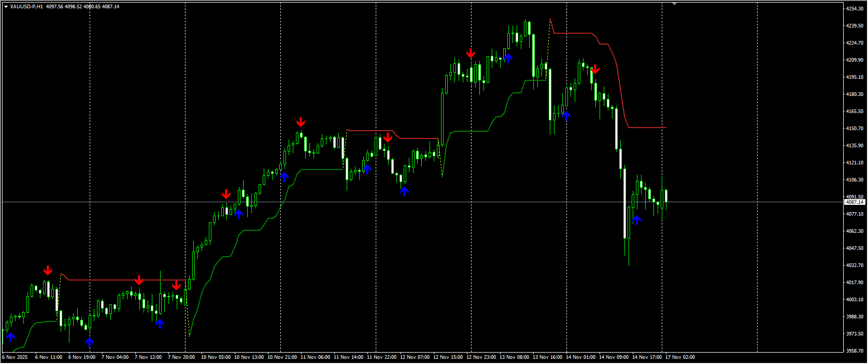Click the time axis label 14 Nov 17:00
The height and width of the screenshot is (364, 868).
[647, 357]
